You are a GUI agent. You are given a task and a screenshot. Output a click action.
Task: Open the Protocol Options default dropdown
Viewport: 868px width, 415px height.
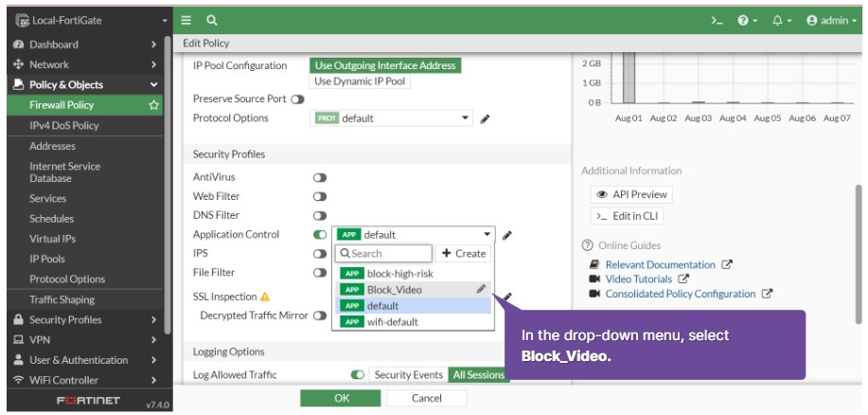(391, 118)
